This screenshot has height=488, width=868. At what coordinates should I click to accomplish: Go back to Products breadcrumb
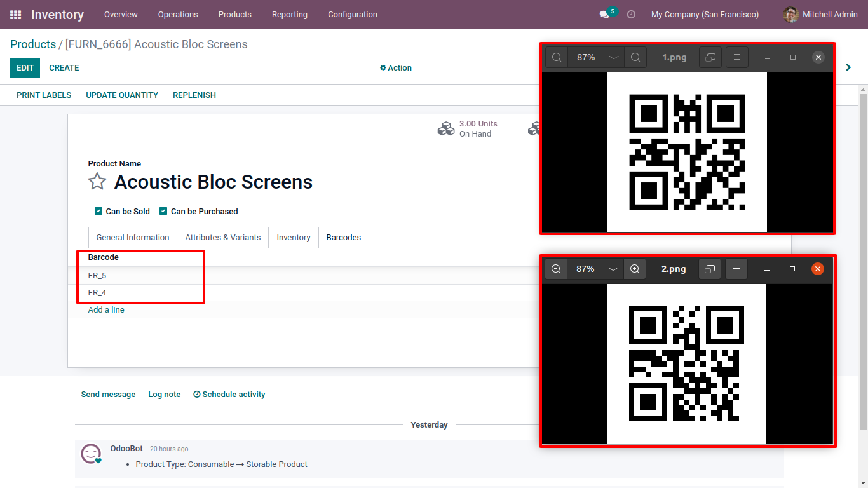click(33, 44)
